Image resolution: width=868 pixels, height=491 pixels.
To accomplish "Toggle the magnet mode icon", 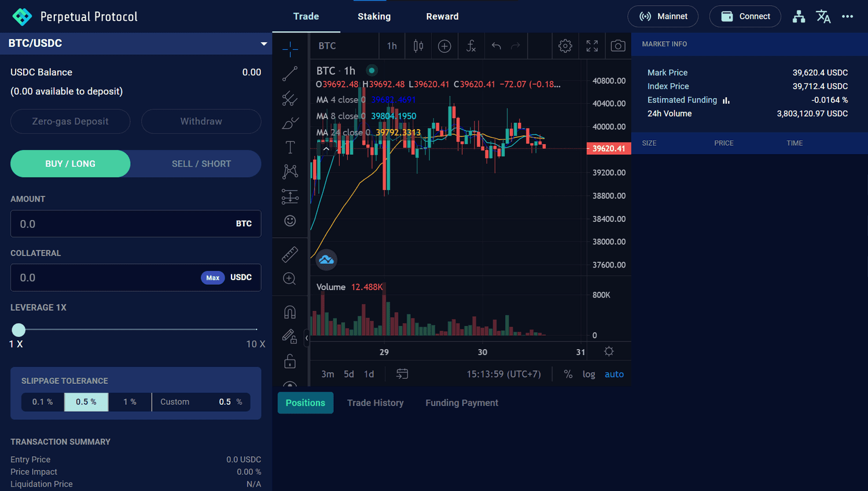I will coord(290,312).
